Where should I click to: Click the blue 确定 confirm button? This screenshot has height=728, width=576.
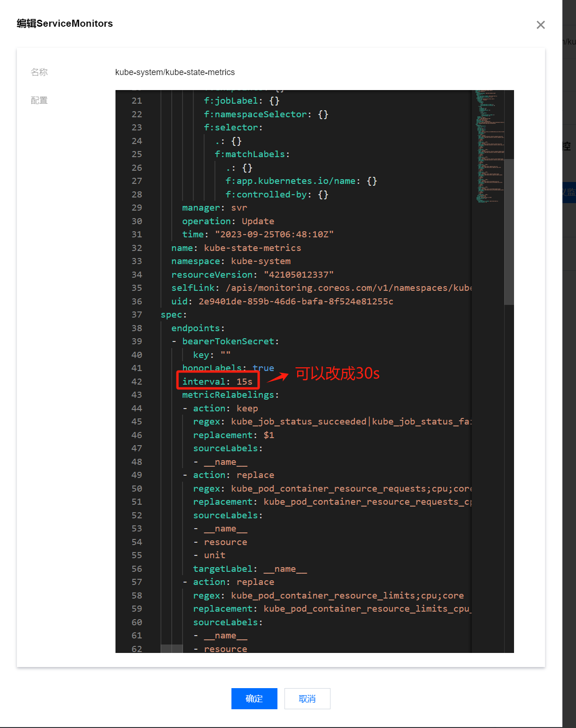pyautogui.click(x=254, y=698)
